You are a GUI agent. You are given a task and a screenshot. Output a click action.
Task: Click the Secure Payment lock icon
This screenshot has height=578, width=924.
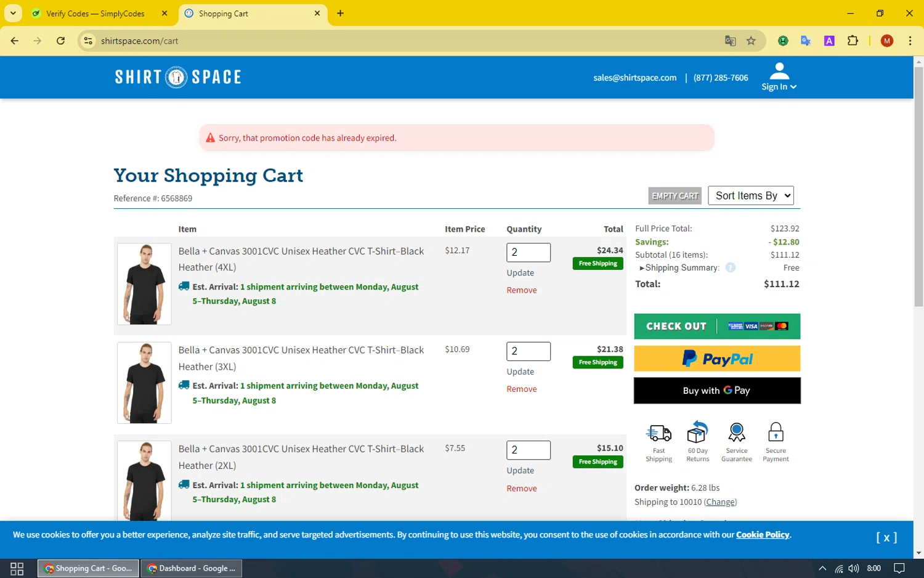(x=776, y=432)
